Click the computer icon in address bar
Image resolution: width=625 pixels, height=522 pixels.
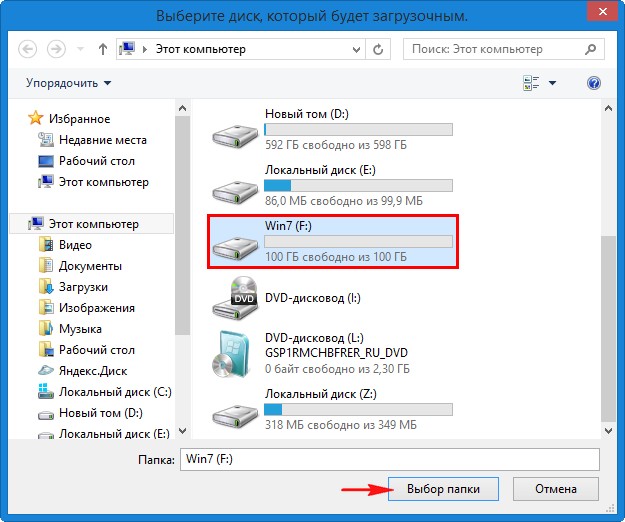(x=127, y=49)
